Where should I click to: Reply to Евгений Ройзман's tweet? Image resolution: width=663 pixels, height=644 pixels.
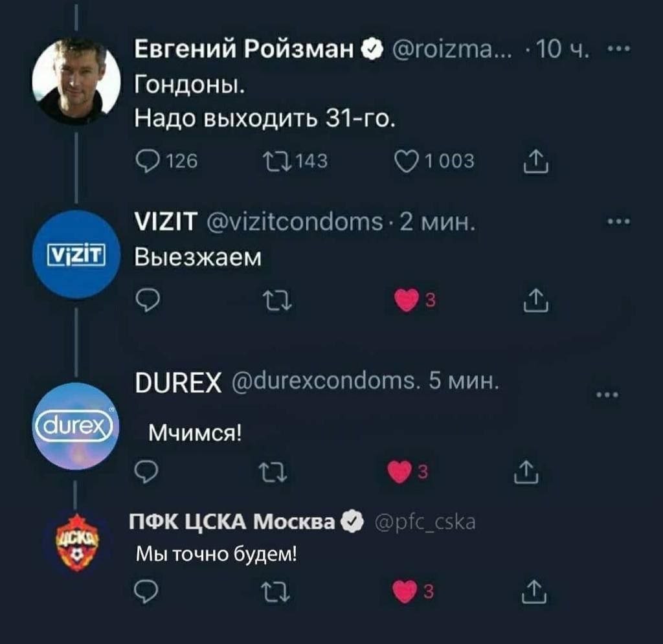(x=148, y=161)
